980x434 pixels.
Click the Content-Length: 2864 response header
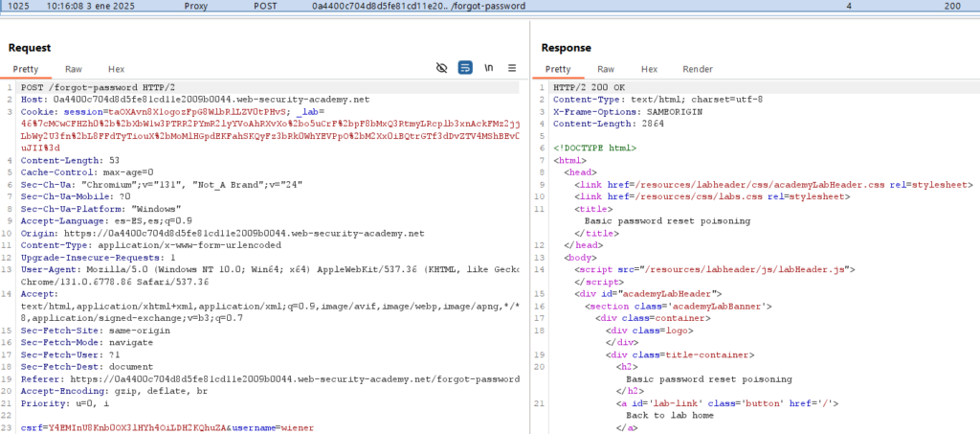[608, 124]
